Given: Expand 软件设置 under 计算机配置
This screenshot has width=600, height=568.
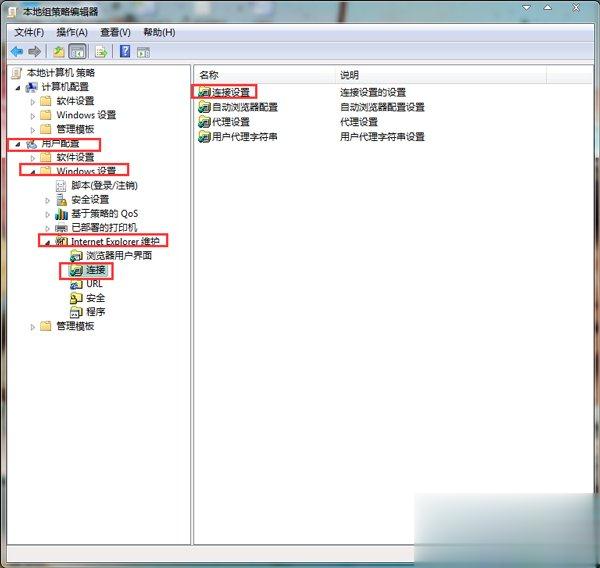Looking at the screenshot, I should 33,102.
